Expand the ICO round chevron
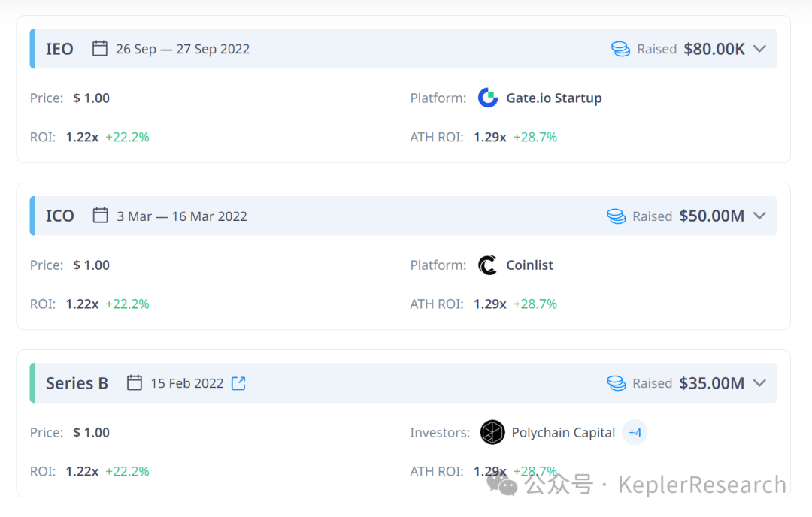This screenshot has width=812, height=517. coord(759,216)
